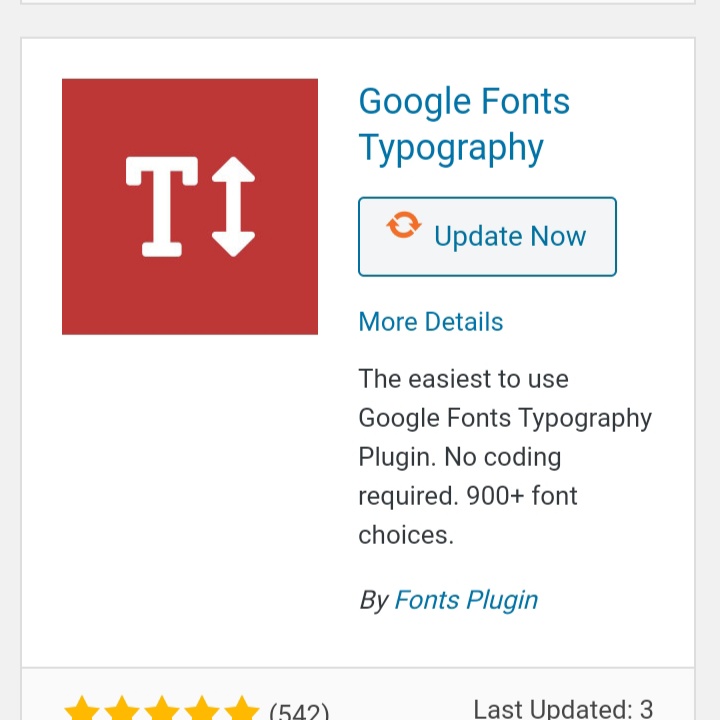Visit the Fonts Plugin author link
The height and width of the screenshot is (720, 720).
click(466, 600)
